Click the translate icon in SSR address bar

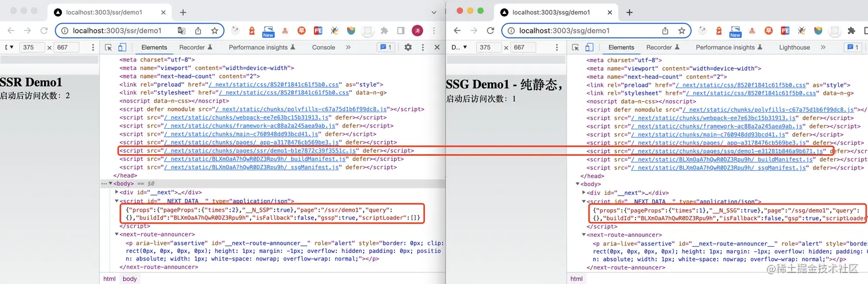coord(181,30)
